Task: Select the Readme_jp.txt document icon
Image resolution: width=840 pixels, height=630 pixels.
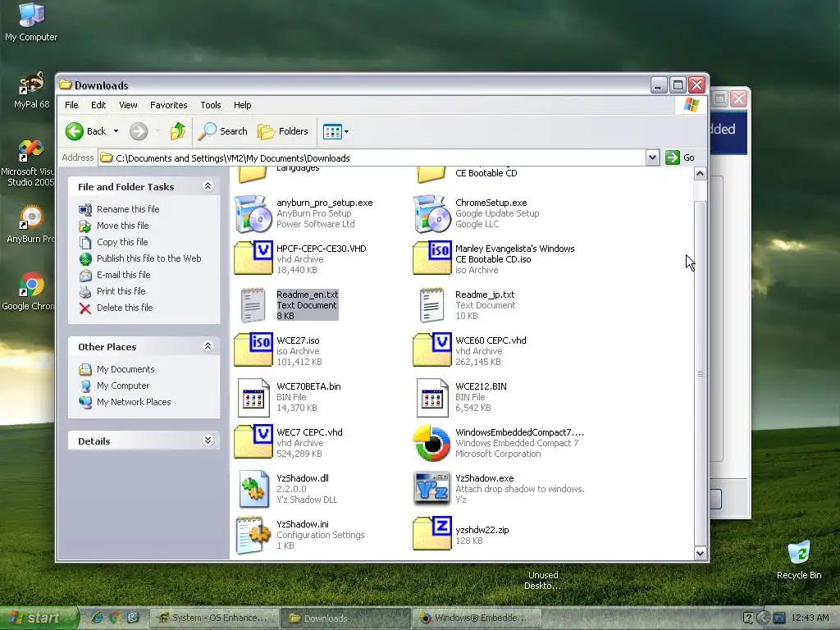Action: point(431,305)
